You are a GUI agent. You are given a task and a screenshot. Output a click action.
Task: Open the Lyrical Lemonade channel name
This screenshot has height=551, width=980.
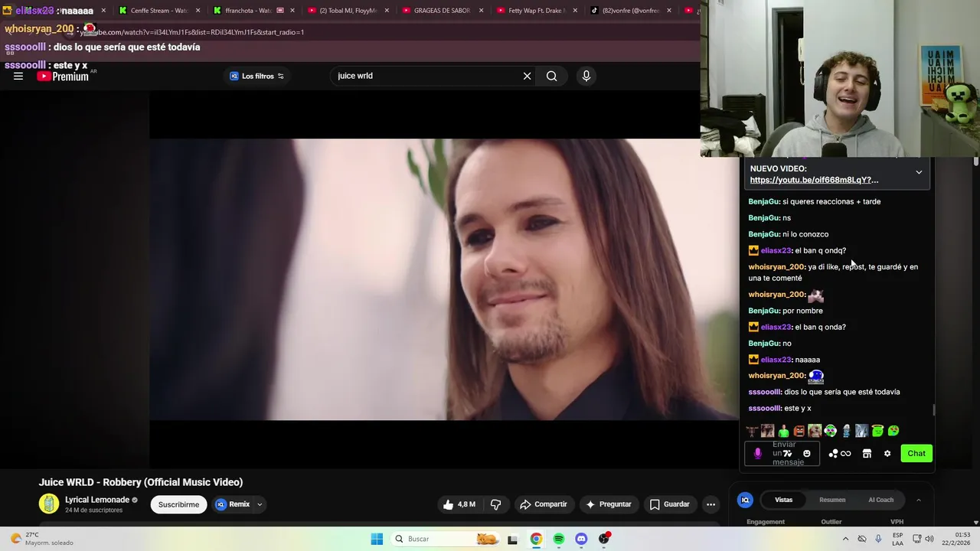click(97, 500)
